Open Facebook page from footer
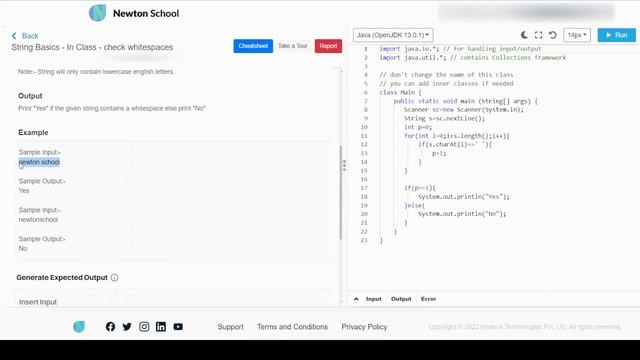Viewport: 640px width, 360px height. coord(110,327)
